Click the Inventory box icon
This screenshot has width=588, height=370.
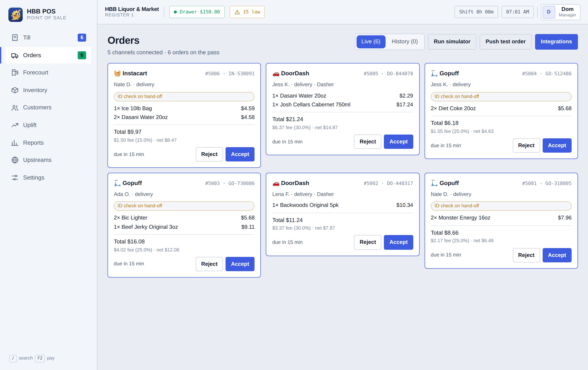point(15,90)
